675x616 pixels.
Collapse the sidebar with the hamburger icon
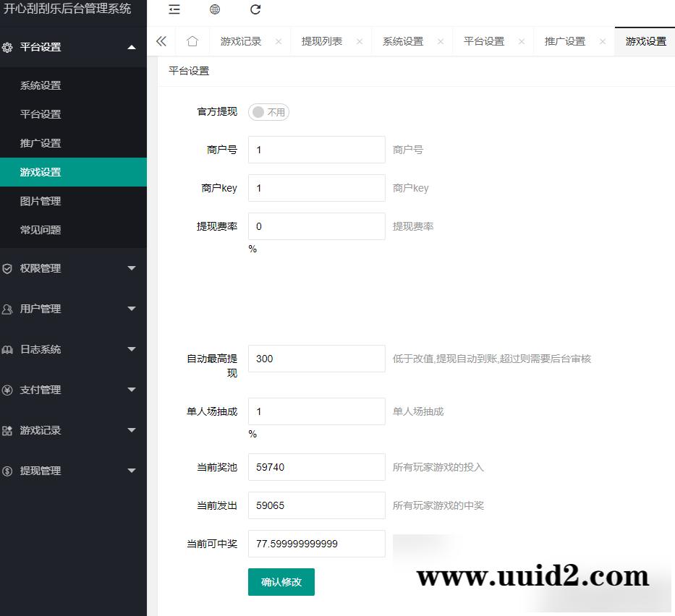coord(174,9)
